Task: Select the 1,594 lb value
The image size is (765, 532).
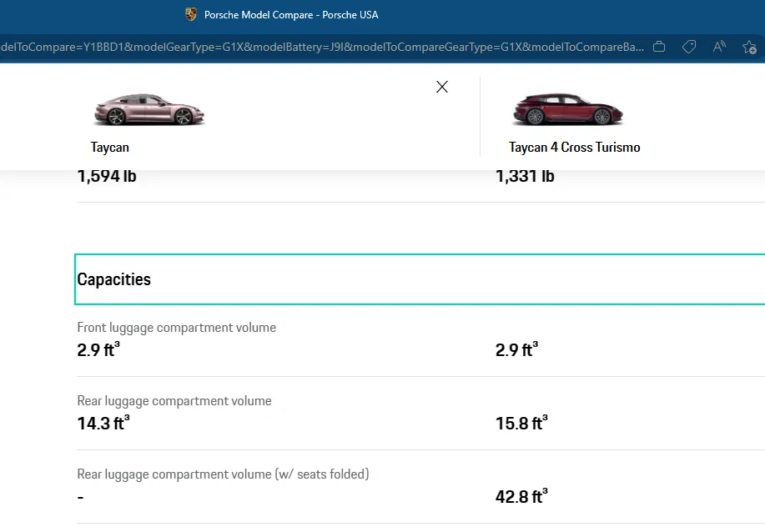Action: pos(107,176)
